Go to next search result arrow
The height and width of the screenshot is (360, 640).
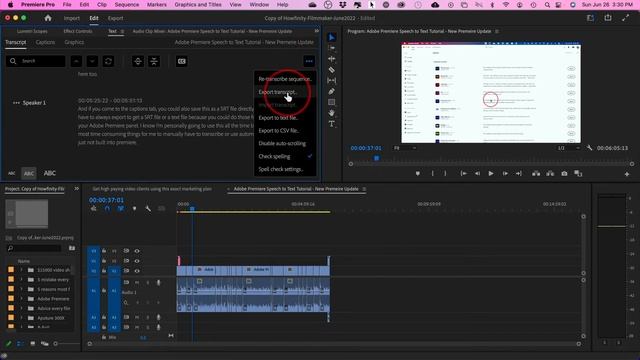pos(92,61)
